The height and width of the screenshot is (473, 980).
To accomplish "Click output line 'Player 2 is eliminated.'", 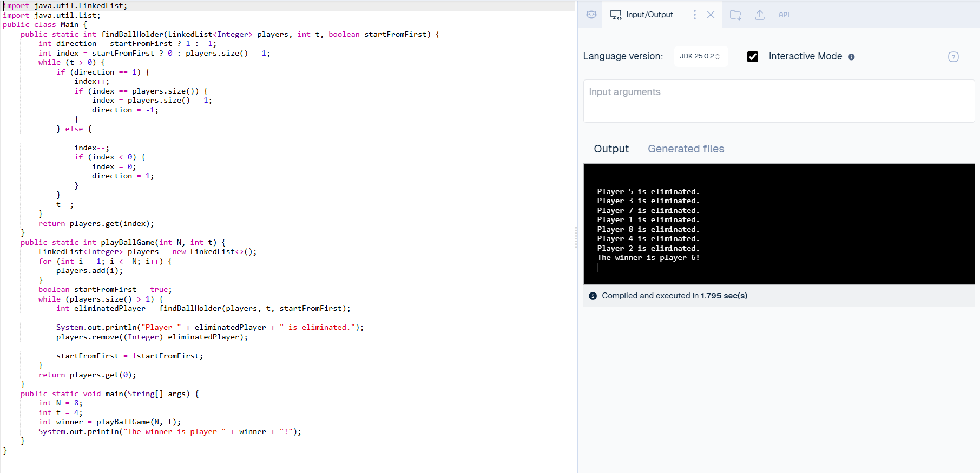I will tap(648, 248).
